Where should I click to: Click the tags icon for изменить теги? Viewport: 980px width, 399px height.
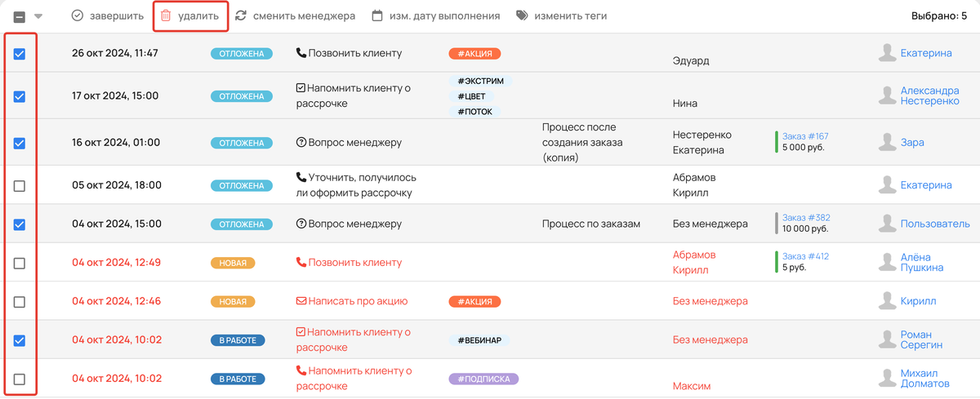522,16
